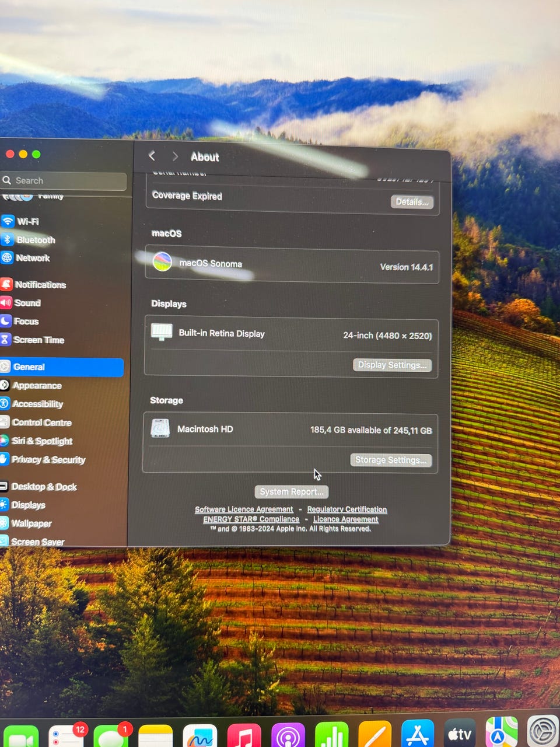Open Appearance settings

[x=31, y=386]
